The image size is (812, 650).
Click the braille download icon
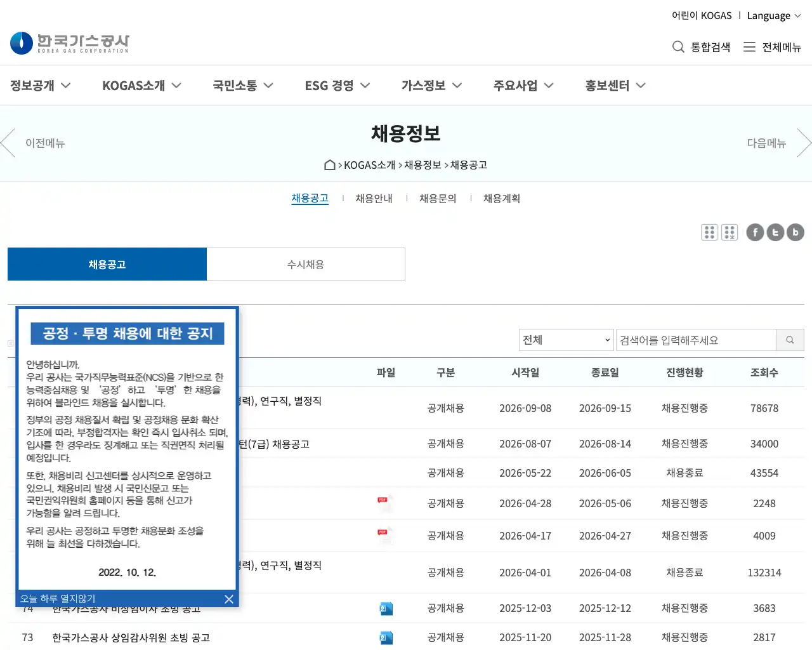coord(730,232)
